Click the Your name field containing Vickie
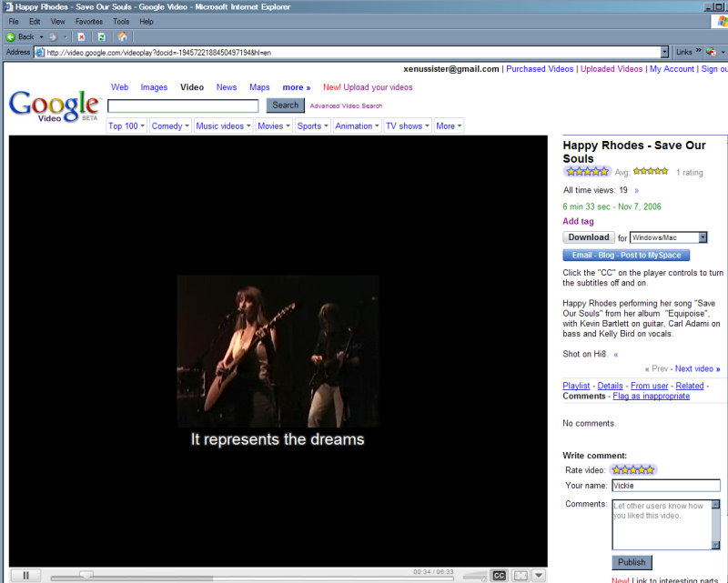This screenshot has height=583, width=728. click(666, 486)
